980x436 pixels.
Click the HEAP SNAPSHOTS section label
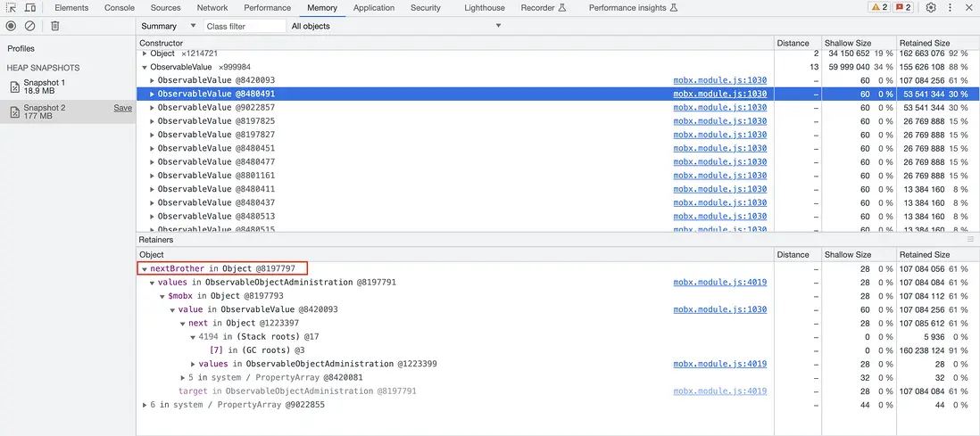tap(43, 68)
